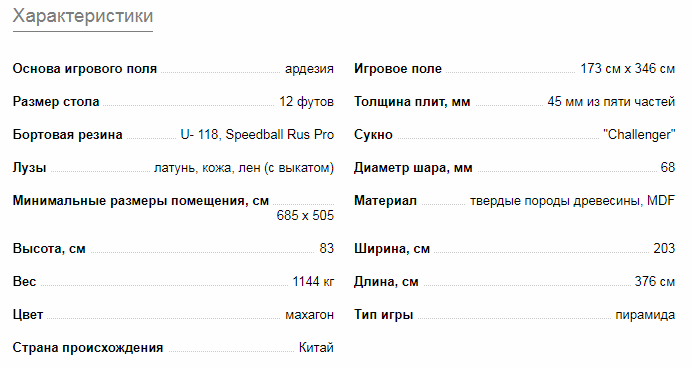Viewport: 692px width, 367px height.
Task: Click the махагон color value
Action: (310, 315)
